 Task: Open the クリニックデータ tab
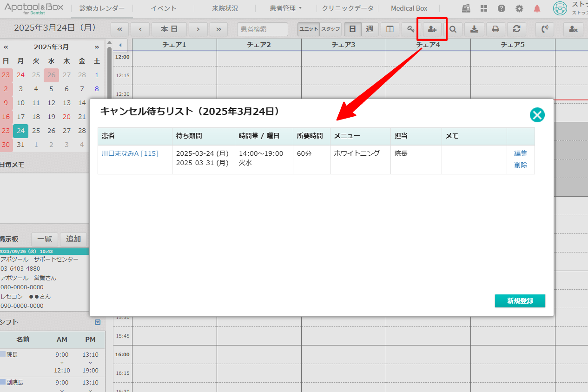pos(348,8)
